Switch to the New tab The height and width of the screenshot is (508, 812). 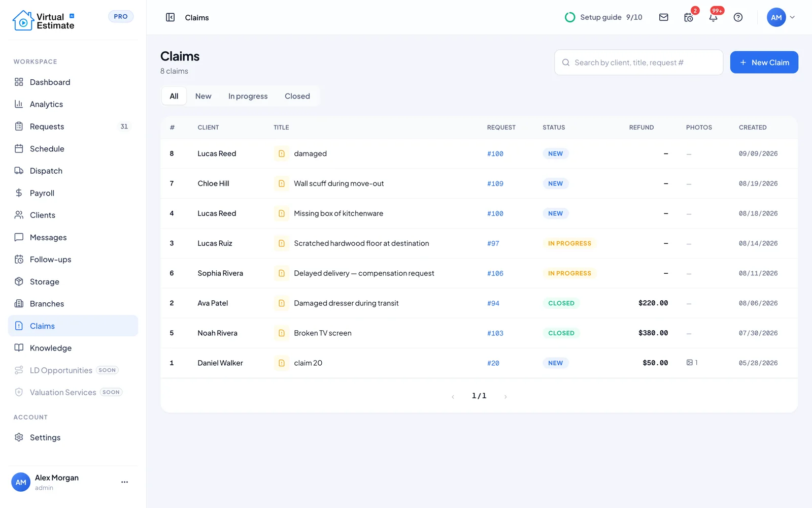[203, 96]
